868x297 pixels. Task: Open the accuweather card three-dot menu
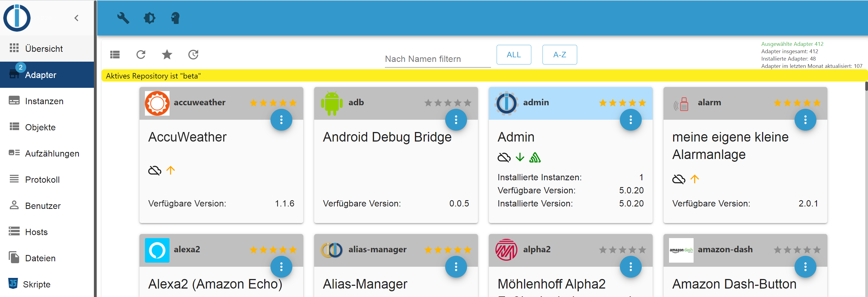coord(281,119)
